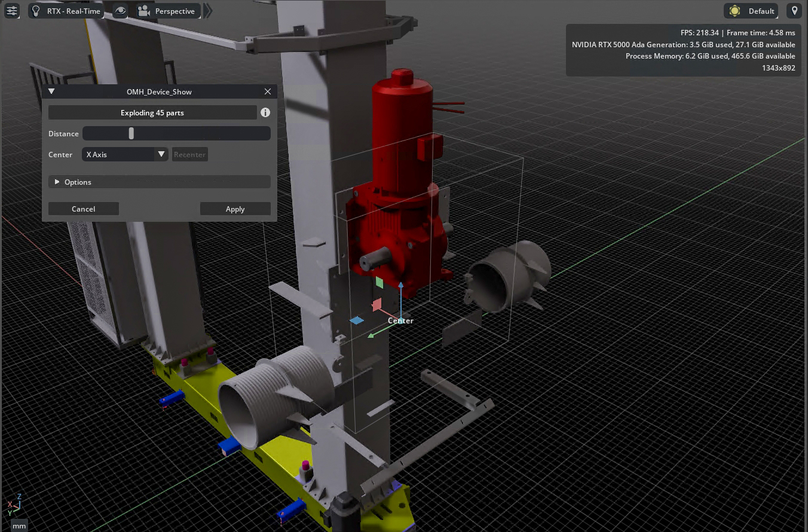Click the red plane handle on the gizmo
Screen dimensions: 808x532
(377, 305)
